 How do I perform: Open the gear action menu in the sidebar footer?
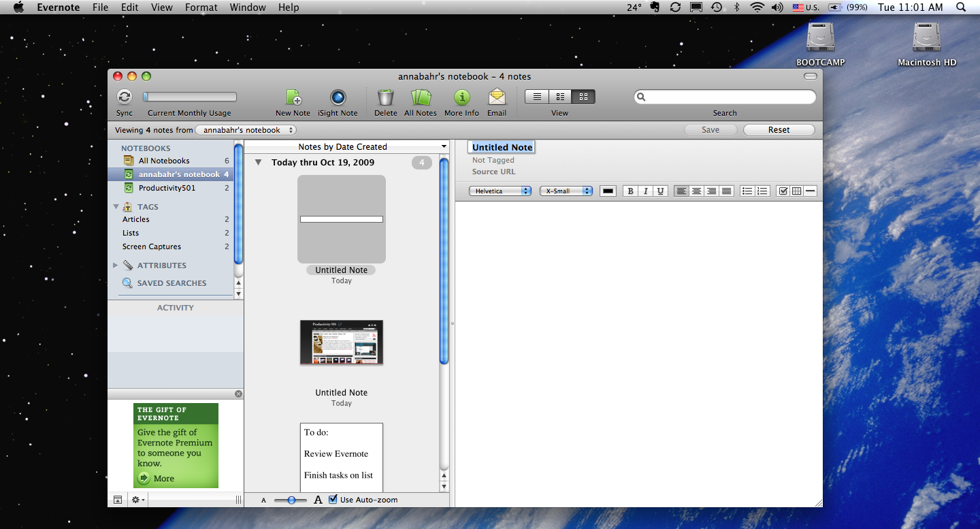(x=137, y=500)
